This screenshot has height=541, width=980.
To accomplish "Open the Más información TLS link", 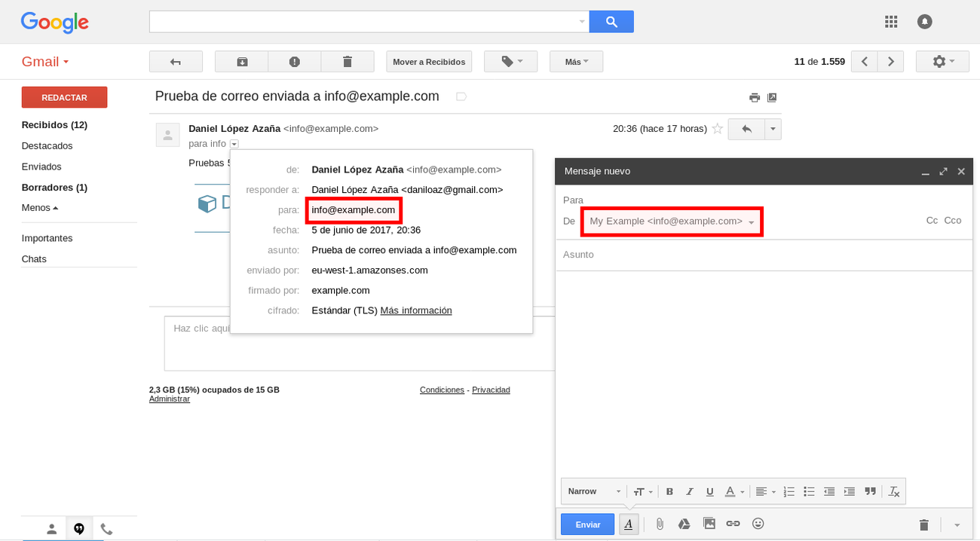I will click(x=415, y=310).
